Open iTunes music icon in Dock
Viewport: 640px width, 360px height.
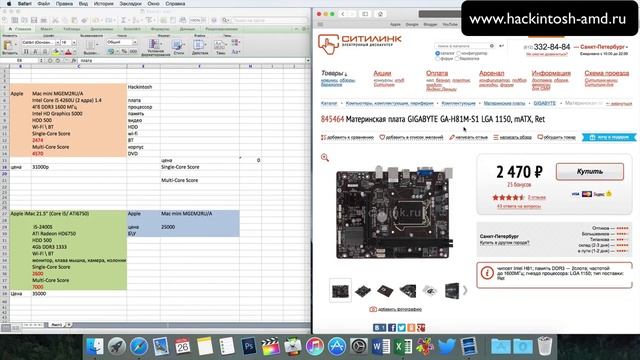314,347
